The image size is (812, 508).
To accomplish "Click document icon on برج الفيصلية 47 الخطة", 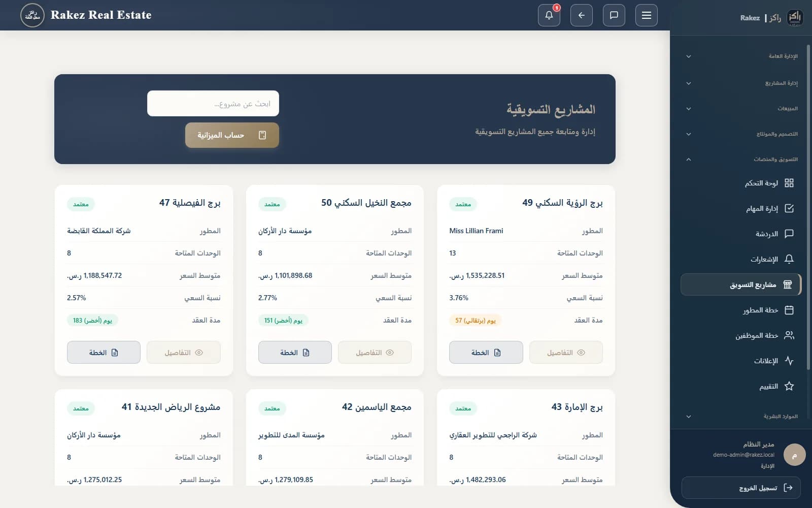I will point(115,353).
